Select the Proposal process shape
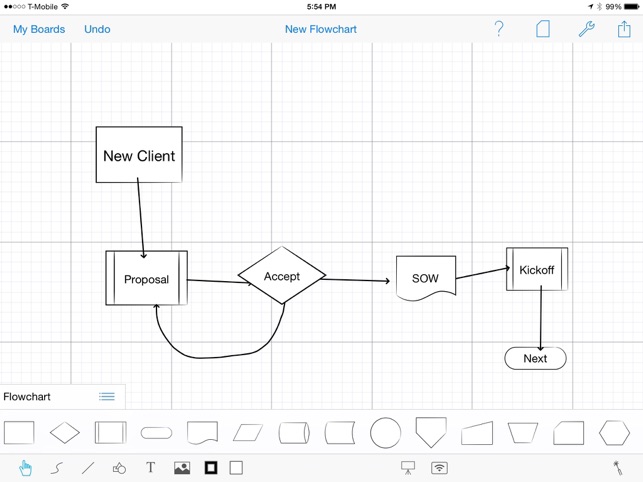 (x=146, y=278)
